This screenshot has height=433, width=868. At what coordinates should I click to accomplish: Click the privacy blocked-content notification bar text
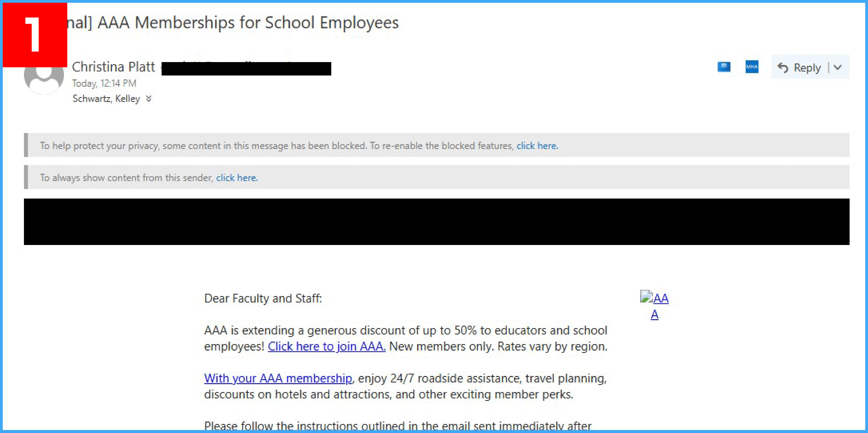click(276, 146)
